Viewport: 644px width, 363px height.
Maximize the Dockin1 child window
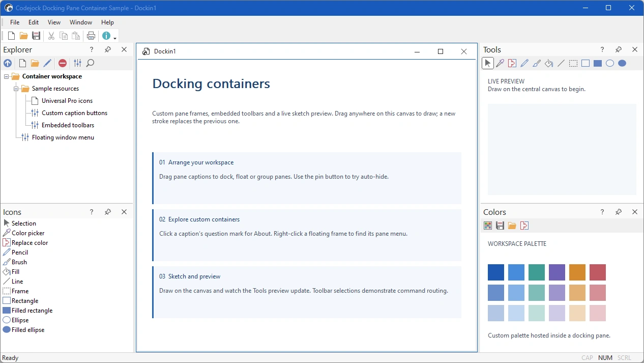click(441, 51)
